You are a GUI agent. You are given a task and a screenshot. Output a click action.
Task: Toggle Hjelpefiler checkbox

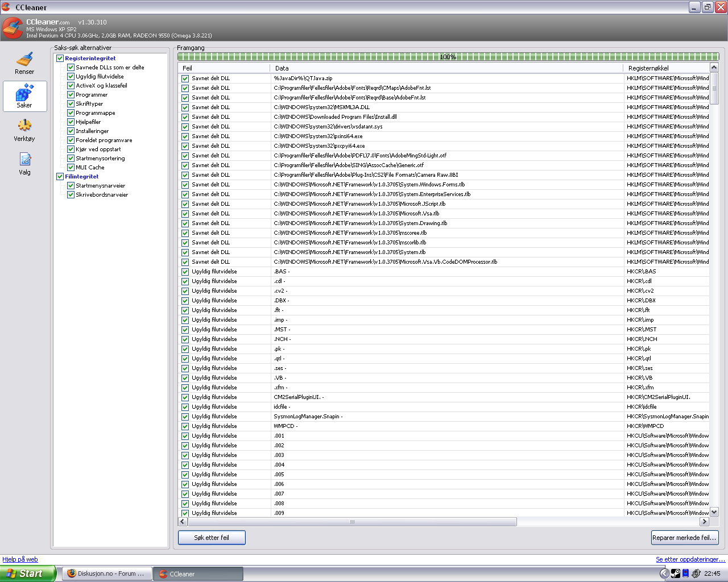[x=71, y=122]
